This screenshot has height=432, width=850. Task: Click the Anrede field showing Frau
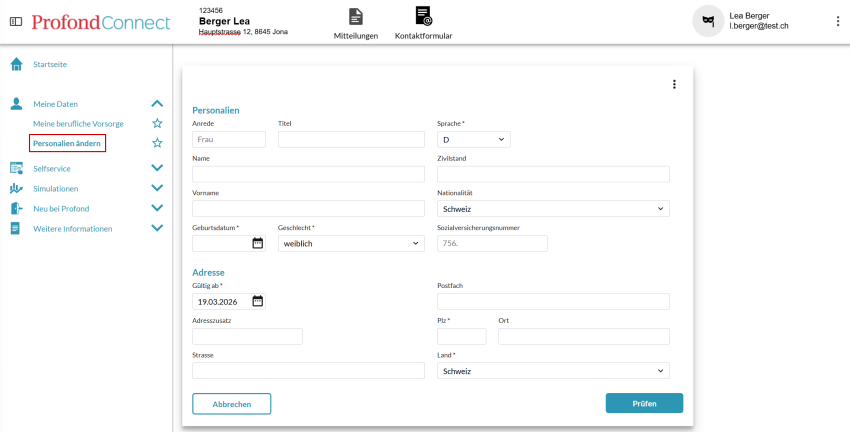pos(229,140)
